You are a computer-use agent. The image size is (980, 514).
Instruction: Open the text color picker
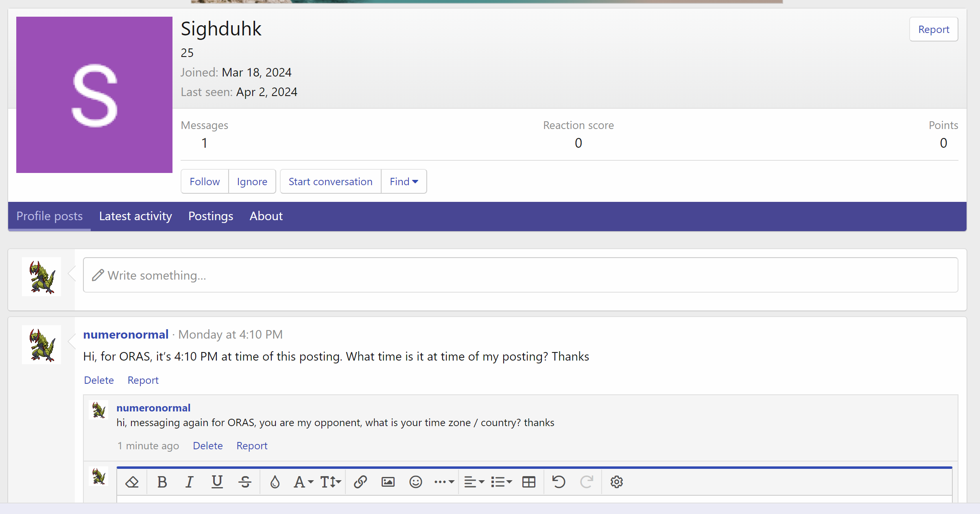tap(275, 482)
